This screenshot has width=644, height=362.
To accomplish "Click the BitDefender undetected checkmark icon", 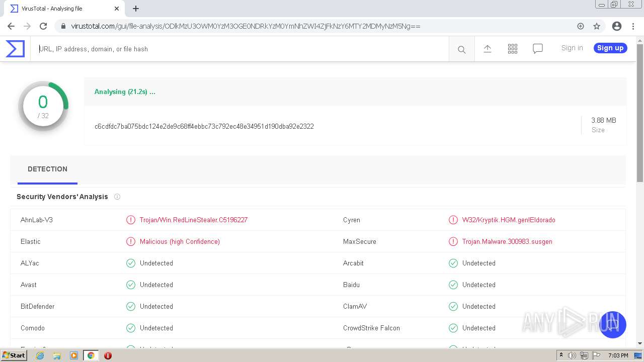I will 131,306.
